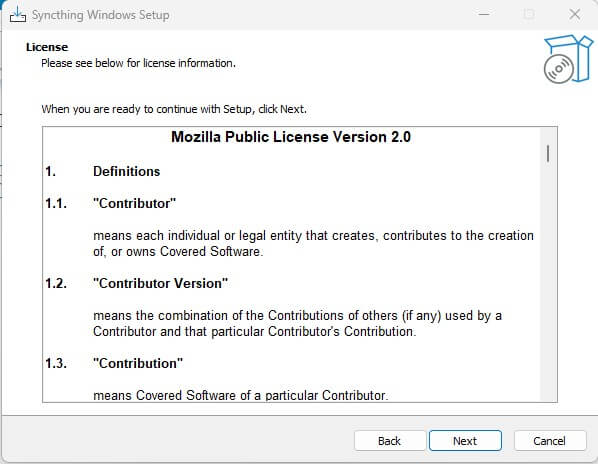Select the "Contributor" definition heading 1.1
The width and height of the screenshot is (598, 464).
[x=111, y=203]
